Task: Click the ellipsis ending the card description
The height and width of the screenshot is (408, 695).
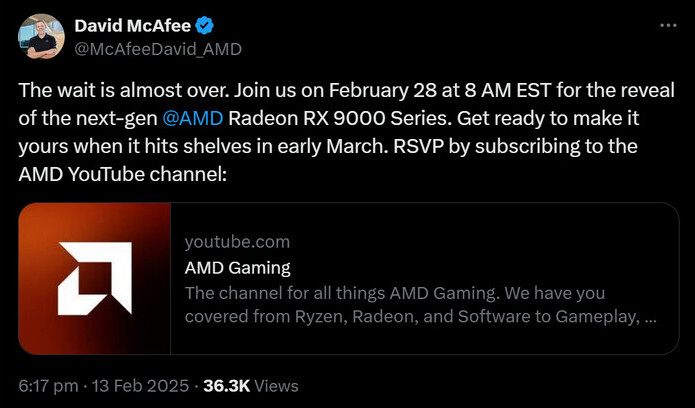Action: [652, 318]
